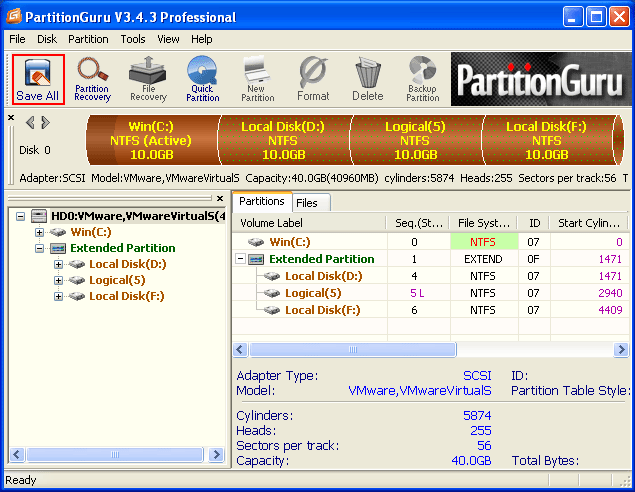Click the Format toolbar icon

click(313, 79)
